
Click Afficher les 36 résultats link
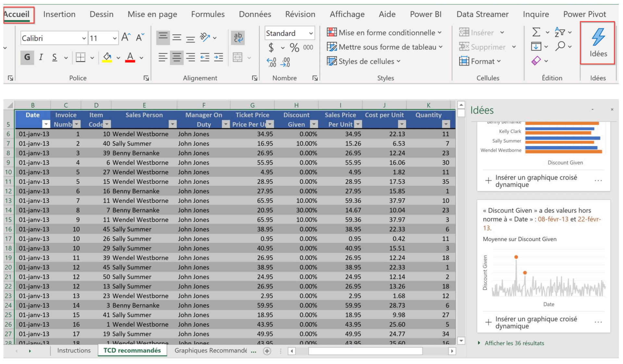click(514, 343)
